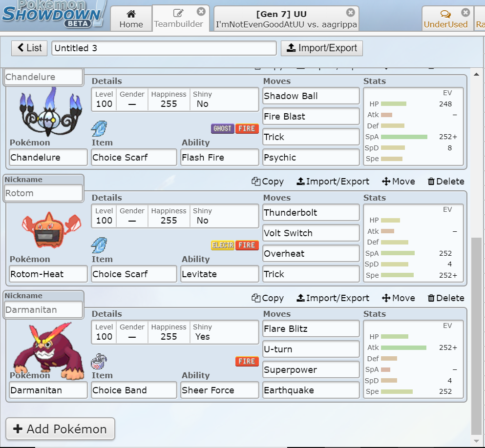Image resolution: width=485 pixels, height=448 pixels.
Task: Open Chandelure's Stats EV panel
Action: coord(413,126)
